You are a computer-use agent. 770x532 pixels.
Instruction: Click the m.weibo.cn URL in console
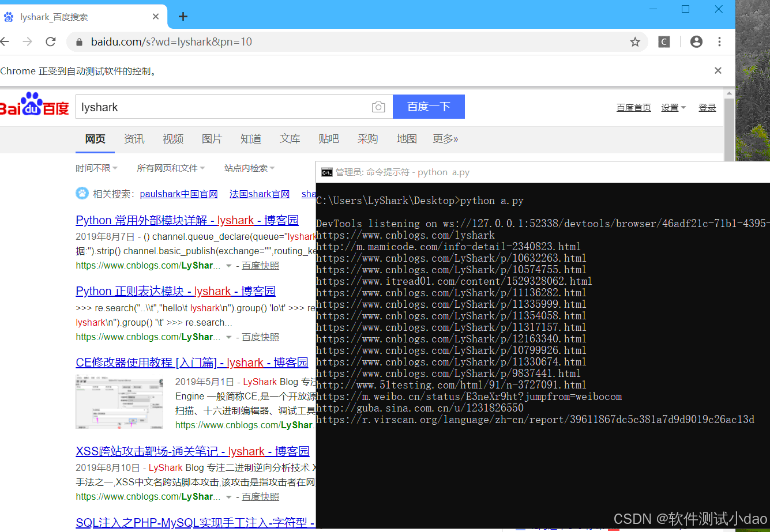tap(469, 397)
